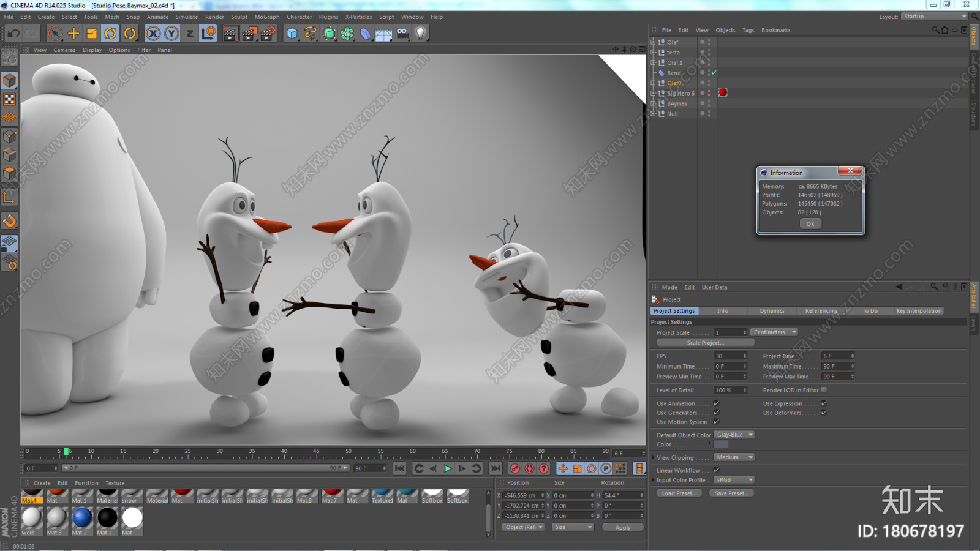The image size is (980, 551).
Task: Toggle Use Generators checkbox
Action: [x=716, y=412]
